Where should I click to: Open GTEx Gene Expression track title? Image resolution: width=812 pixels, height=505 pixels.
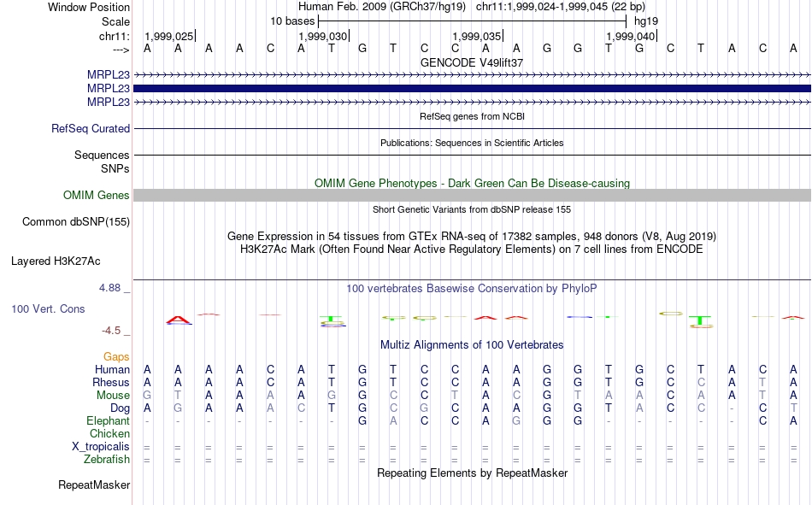click(472, 236)
